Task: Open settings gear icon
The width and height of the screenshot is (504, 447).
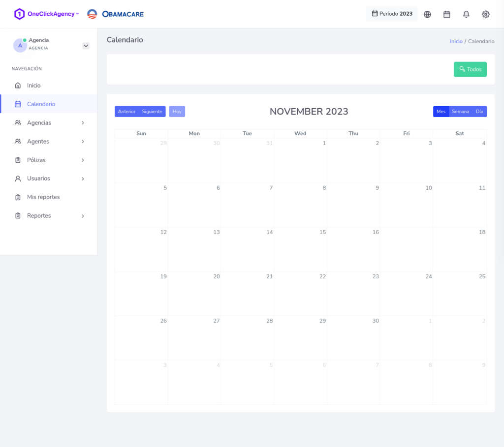Action: click(x=486, y=14)
